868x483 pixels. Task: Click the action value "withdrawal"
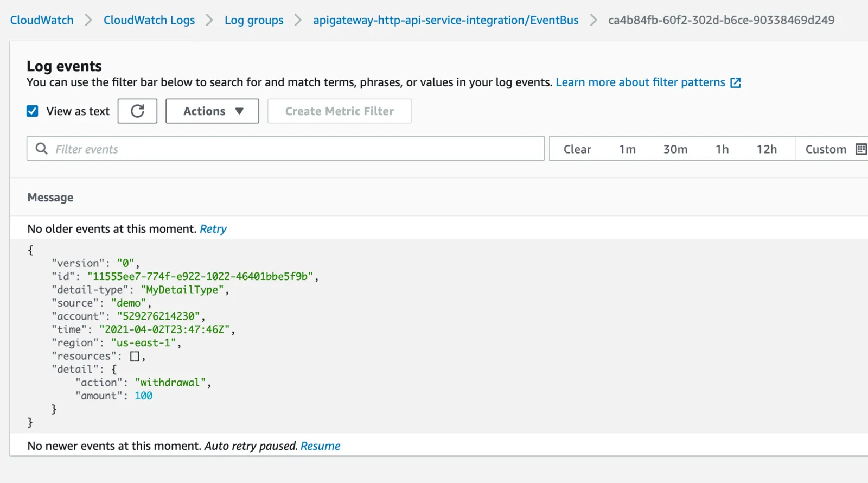(x=170, y=383)
